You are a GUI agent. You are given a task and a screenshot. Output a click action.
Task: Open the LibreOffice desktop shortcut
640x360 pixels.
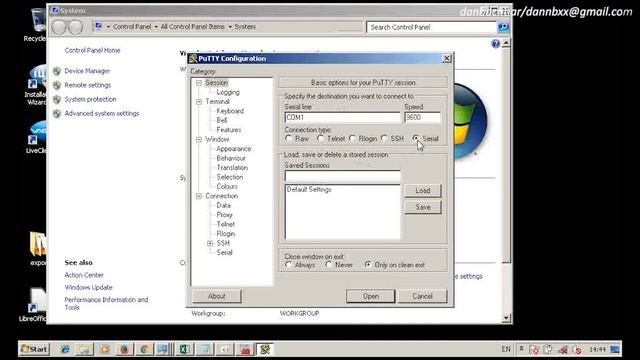(35, 305)
